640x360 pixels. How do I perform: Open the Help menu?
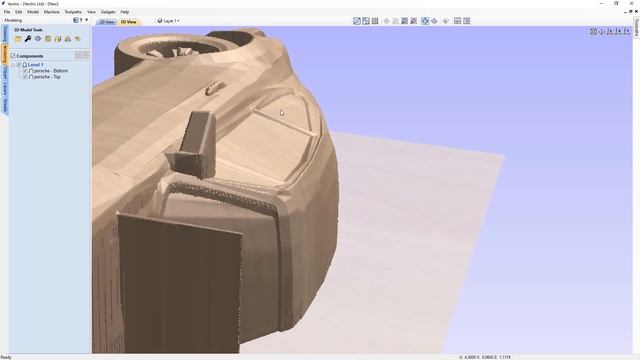coord(125,12)
